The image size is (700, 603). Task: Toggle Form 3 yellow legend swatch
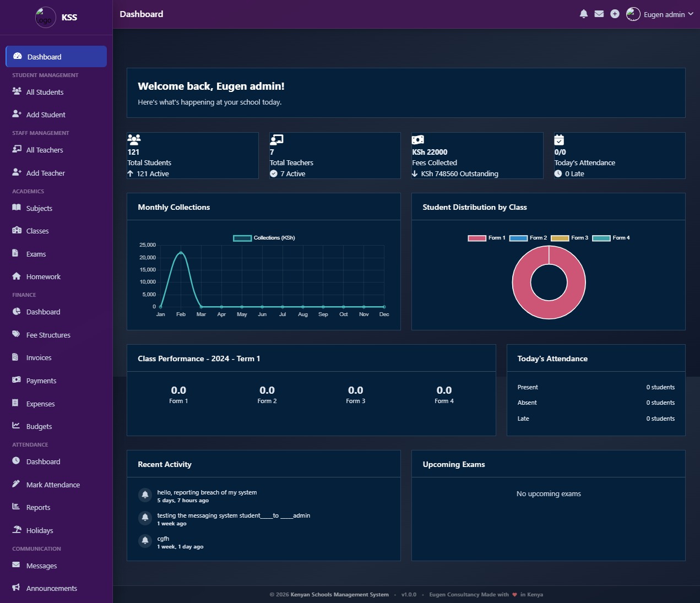560,238
